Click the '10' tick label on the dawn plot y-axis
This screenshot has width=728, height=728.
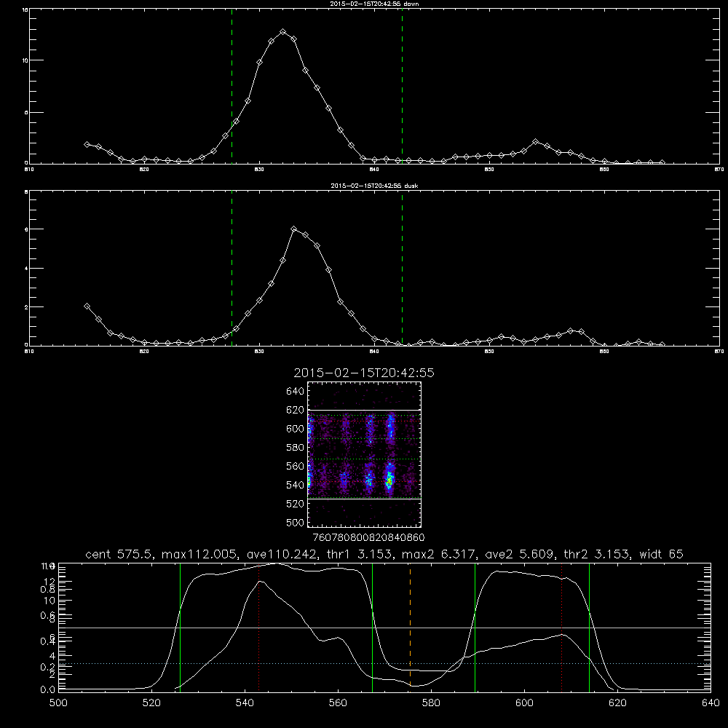point(25,60)
